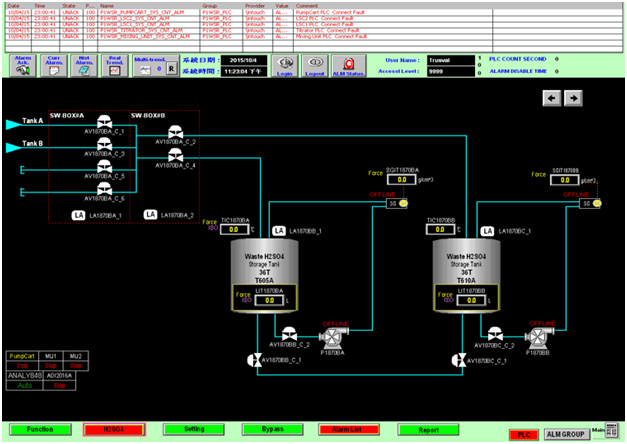Open the ALM Status bell icon
The width and height of the screenshot is (627, 444).
(x=348, y=65)
